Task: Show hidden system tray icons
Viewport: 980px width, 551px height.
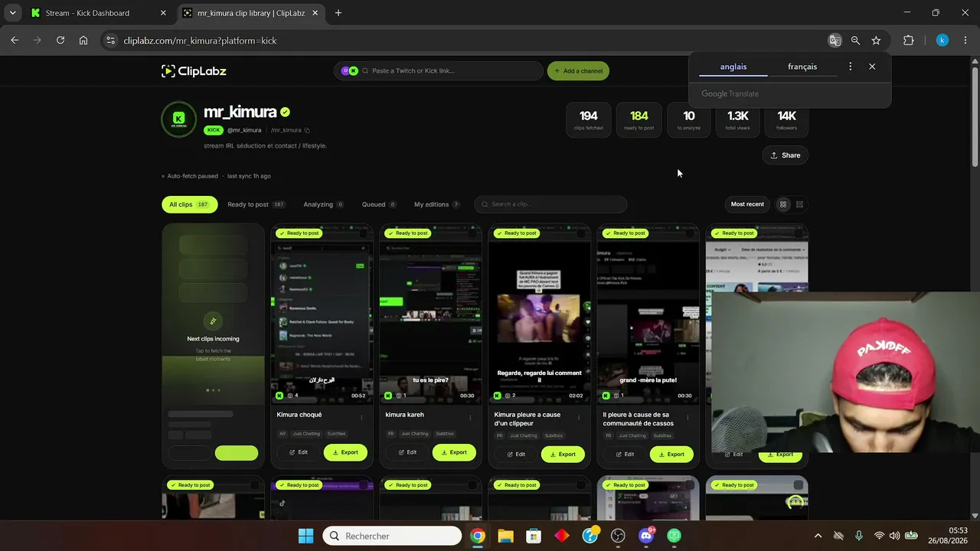Action: (x=818, y=536)
